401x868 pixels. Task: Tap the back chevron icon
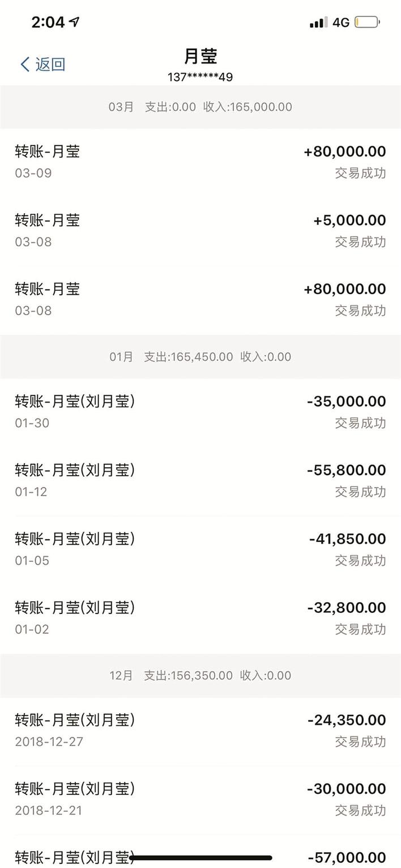click(24, 64)
